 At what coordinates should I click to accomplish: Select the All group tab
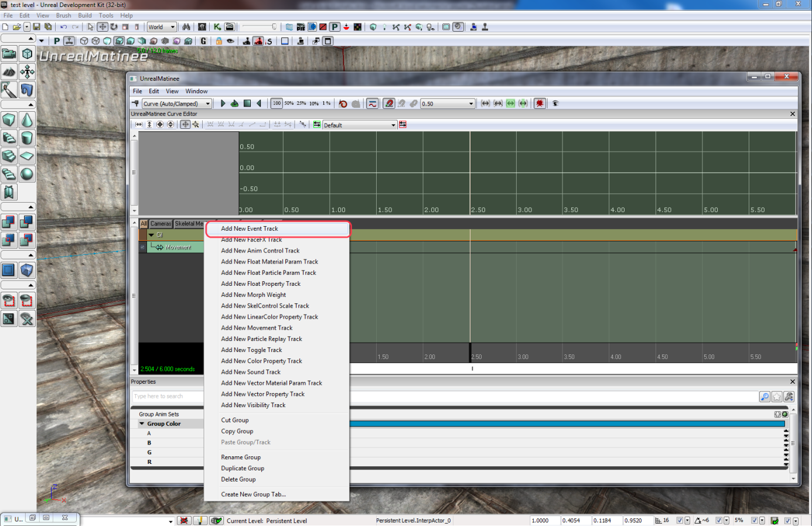coord(144,224)
